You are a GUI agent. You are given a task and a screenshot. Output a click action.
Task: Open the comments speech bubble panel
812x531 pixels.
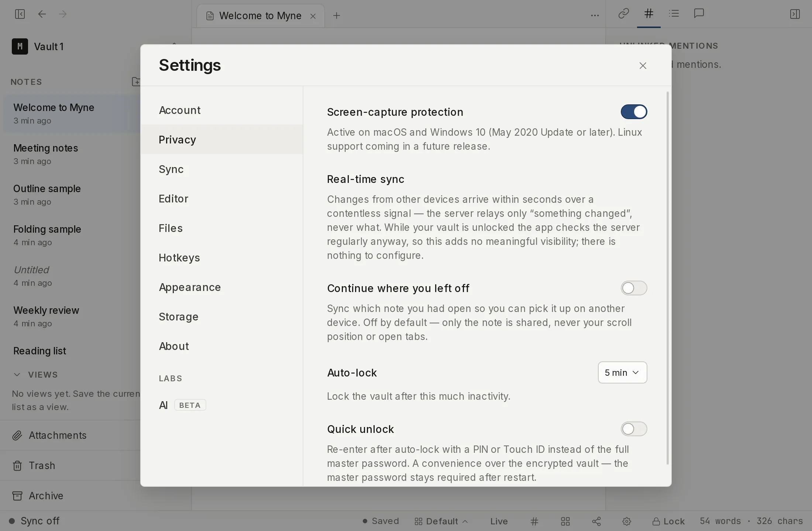(699, 14)
